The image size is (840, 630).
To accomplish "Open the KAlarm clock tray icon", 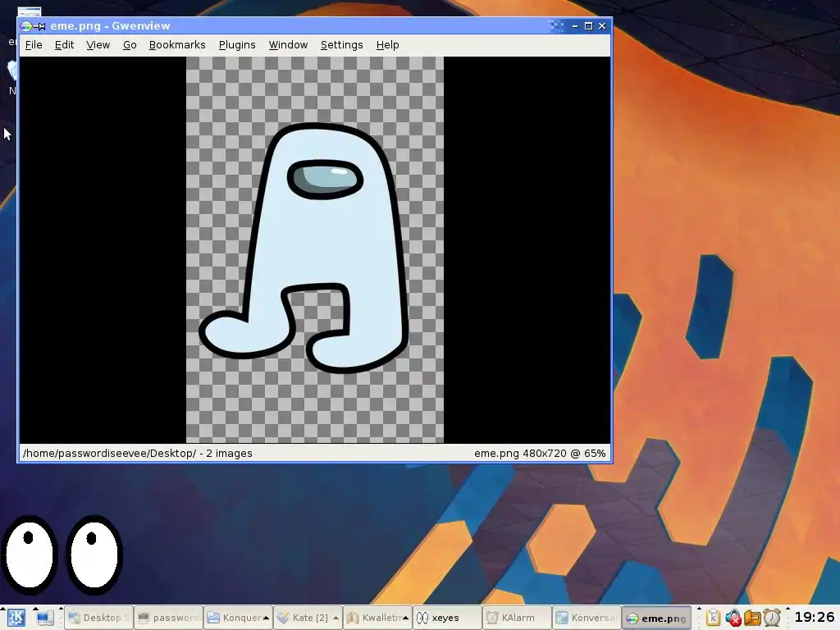I will click(772, 618).
